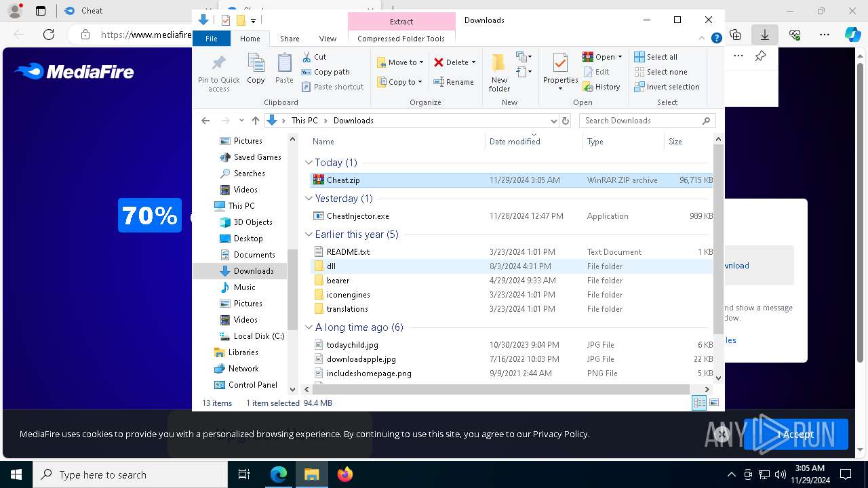The image size is (868, 488).
Task: Click Edit in Open group
Action: click(596, 72)
